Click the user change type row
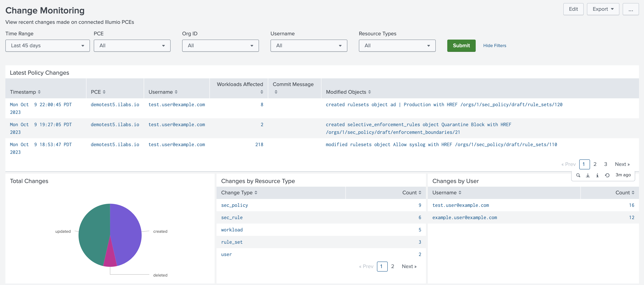This screenshot has width=644, height=285. [321, 254]
